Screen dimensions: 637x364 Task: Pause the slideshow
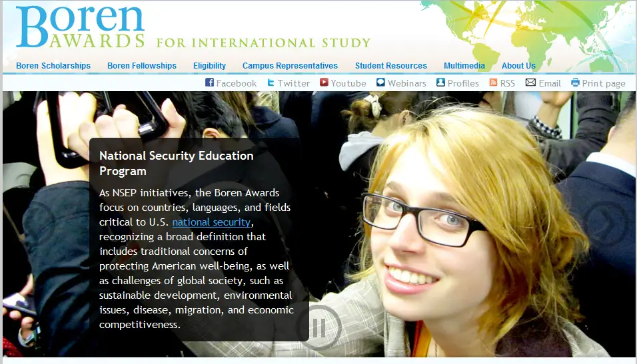click(319, 327)
